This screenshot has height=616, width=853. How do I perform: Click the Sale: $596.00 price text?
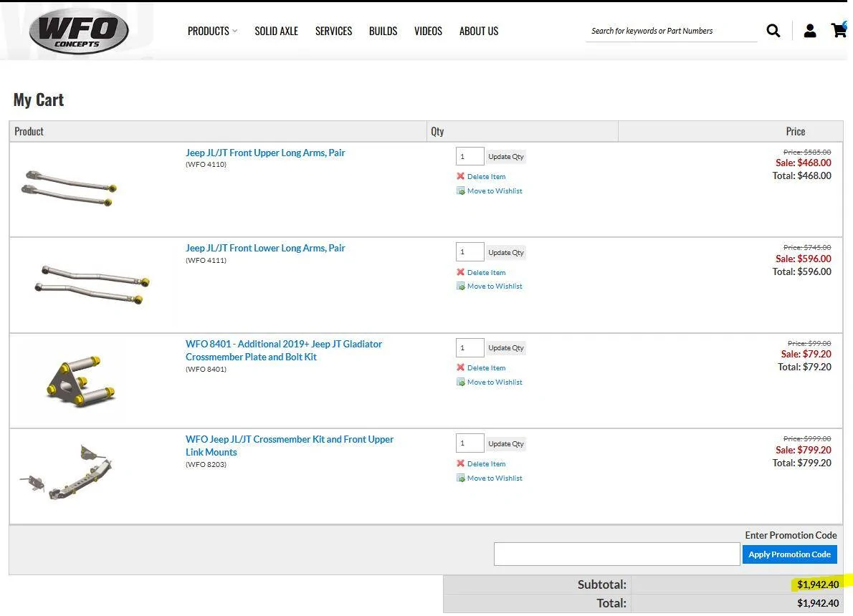[803, 259]
